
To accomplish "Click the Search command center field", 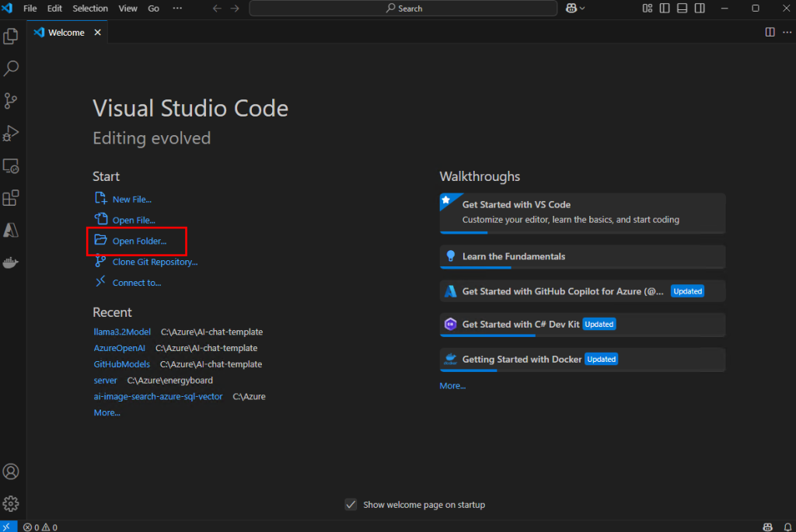I will [x=403, y=8].
